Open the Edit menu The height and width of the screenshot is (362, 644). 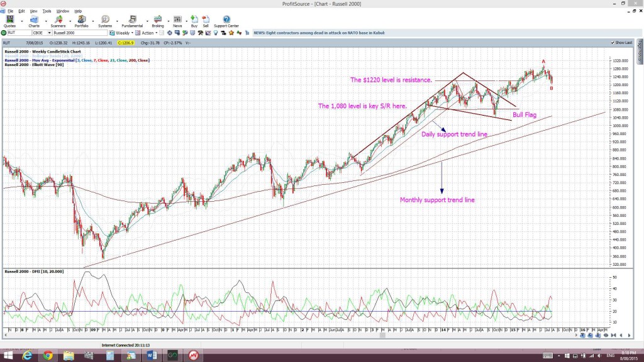coord(21,11)
